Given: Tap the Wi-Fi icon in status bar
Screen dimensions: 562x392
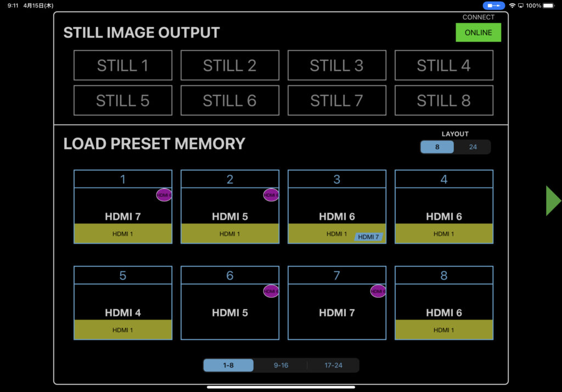Looking at the screenshot, I should [512, 5].
